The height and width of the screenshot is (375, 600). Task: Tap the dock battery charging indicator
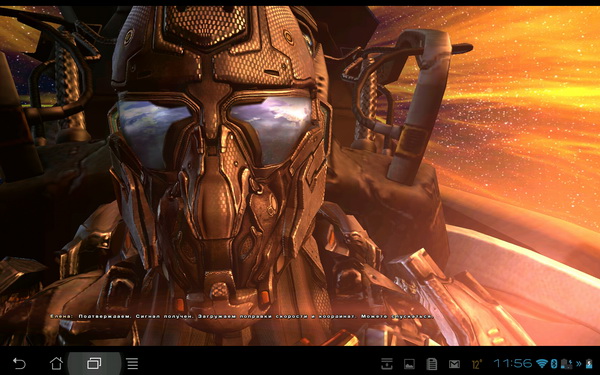(x=566, y=364)
